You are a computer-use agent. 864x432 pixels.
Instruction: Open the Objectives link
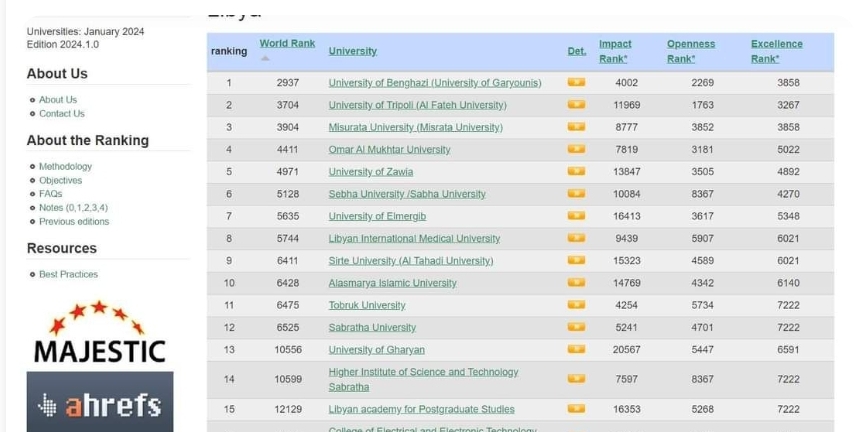pyautogui.click(x=61, y=180)
